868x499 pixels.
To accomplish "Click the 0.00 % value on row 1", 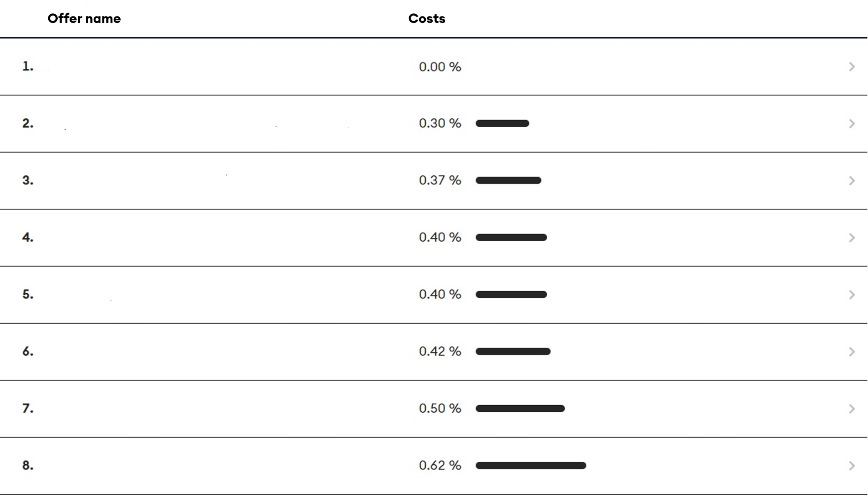I will coord(440,67).
